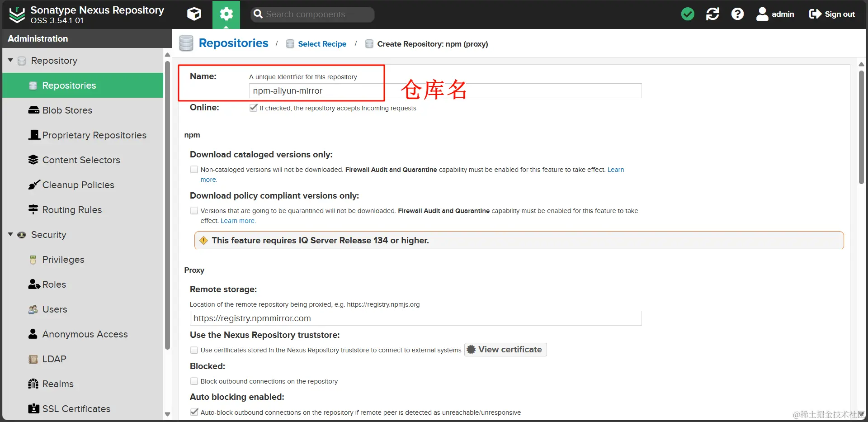The image size is (868, 422).
Task: Click the SSL Certificates icon
Action: coord(33,409)
